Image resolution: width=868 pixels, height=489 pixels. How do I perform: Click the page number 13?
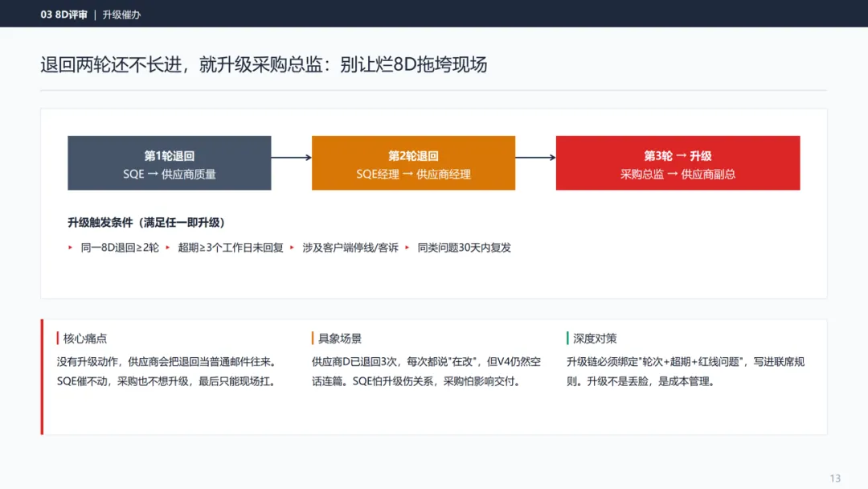coord(835,478)
